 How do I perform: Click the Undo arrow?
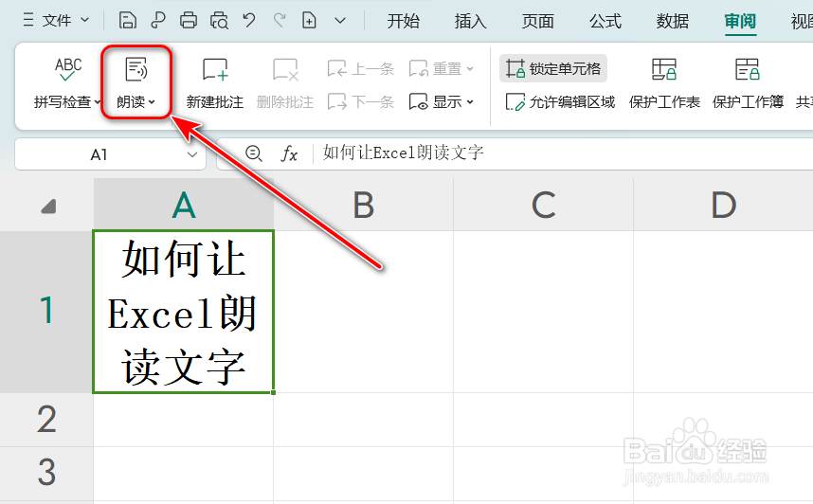click(249, 21)
